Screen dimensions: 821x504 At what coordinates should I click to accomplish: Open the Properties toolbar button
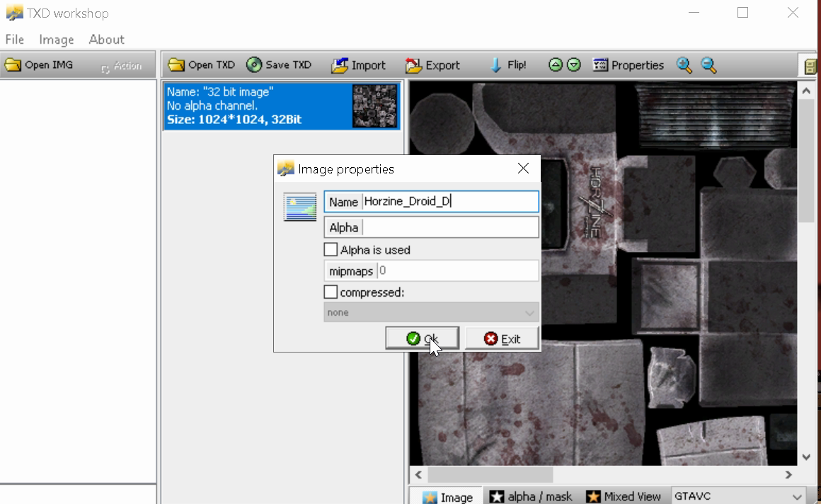pyautogui.click(x=628, y=65)
